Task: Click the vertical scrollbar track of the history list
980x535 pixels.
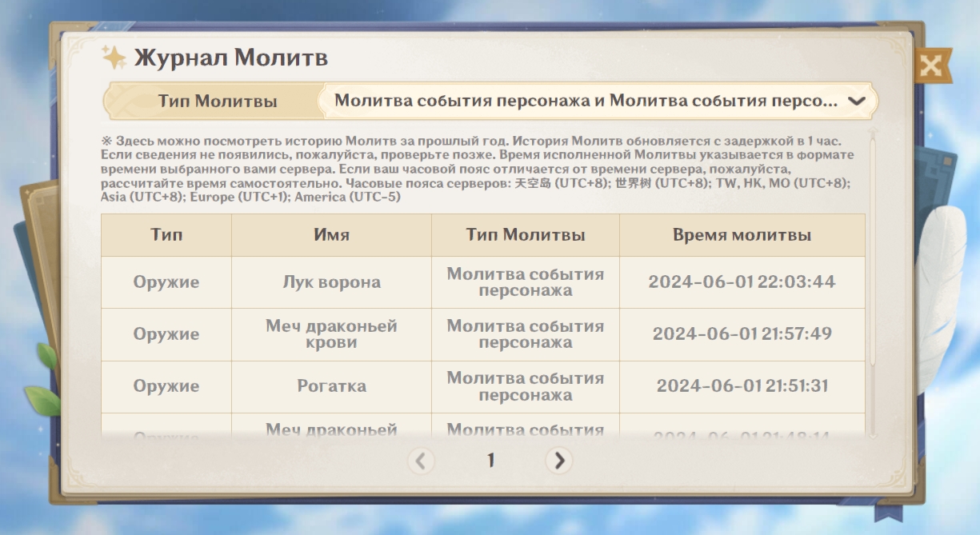Action: (873, 280)
